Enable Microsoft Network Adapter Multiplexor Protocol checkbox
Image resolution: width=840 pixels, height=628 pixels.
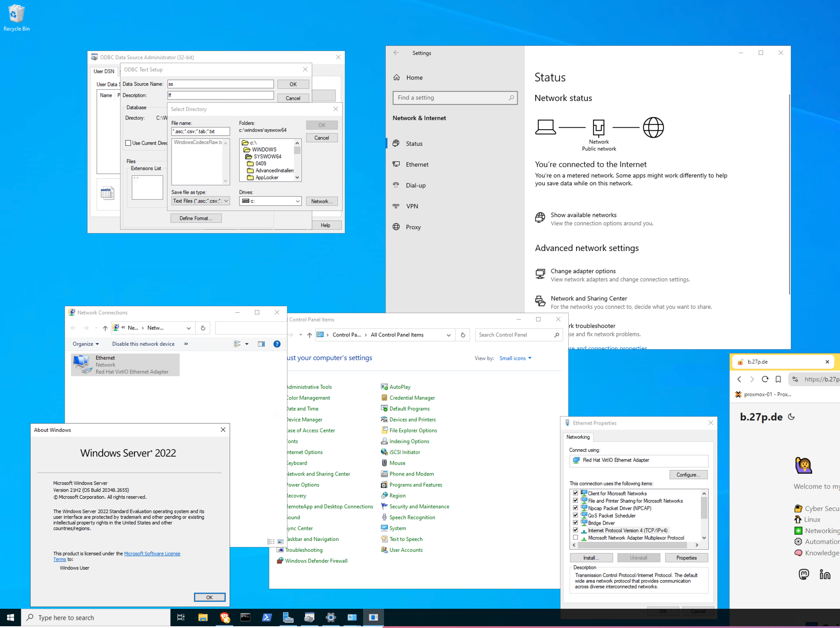576,538
